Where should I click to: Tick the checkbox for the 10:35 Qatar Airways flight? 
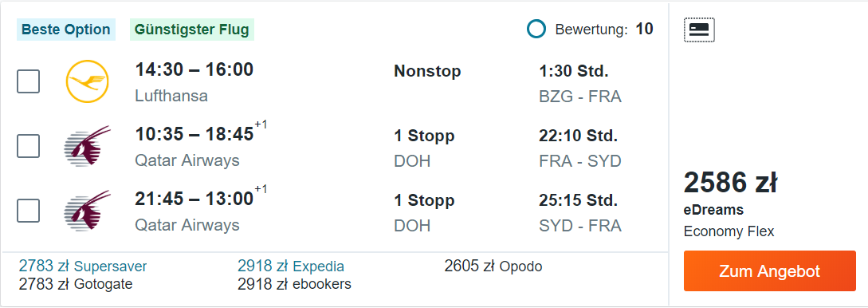pos(28,146)
